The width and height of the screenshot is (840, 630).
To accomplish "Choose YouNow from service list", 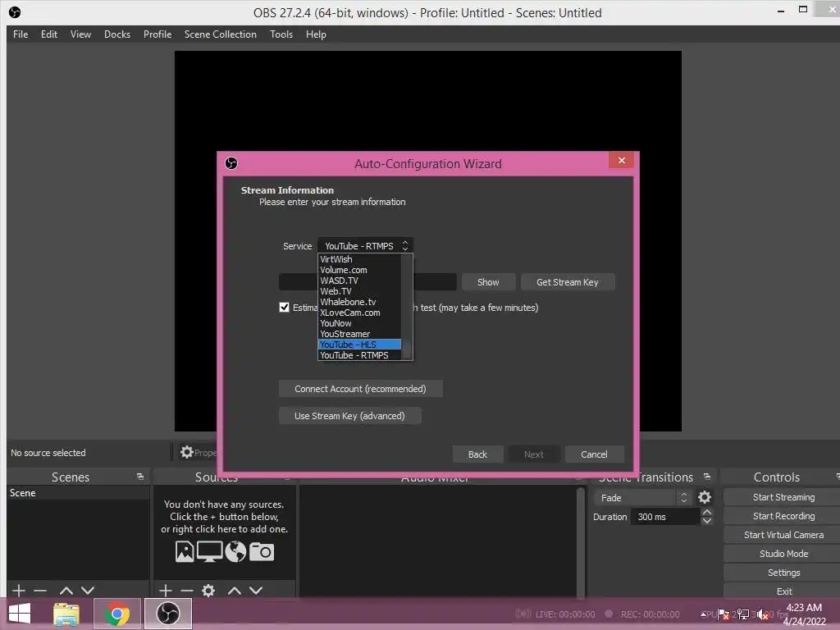I will pyautogui.click(x=359, y=323).
